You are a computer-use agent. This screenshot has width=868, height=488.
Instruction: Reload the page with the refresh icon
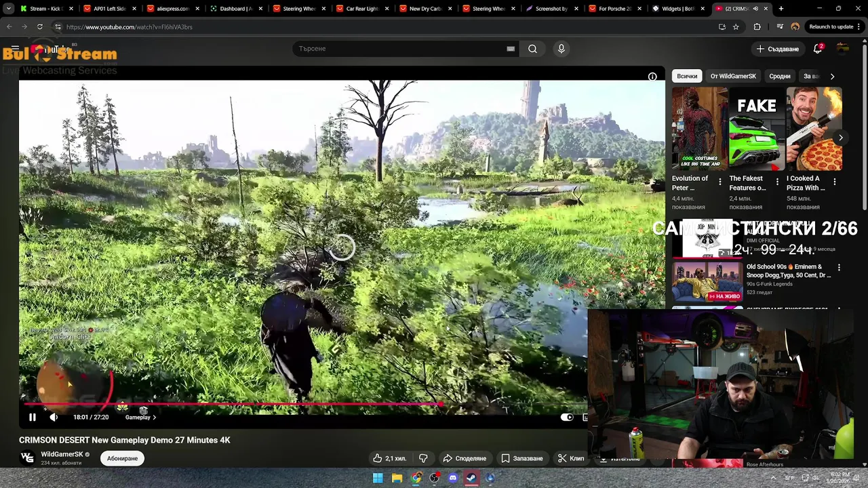tap(40, 27)
